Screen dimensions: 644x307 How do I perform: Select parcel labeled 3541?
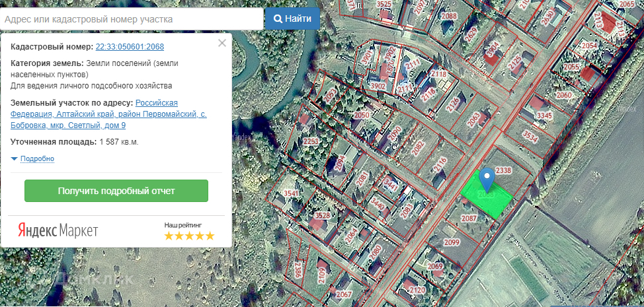291,193
